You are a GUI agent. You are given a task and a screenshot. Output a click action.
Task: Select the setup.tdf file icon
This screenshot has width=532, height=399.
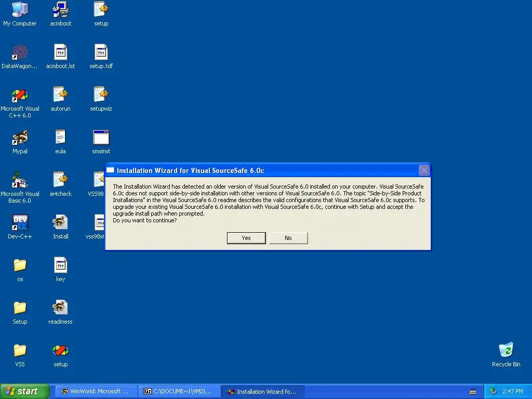tap(101, 56)
